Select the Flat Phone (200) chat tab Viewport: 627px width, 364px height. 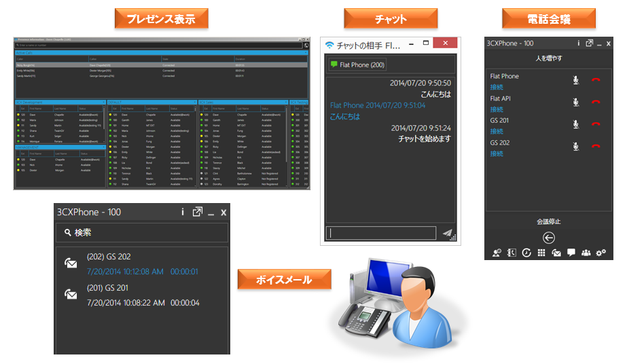point(357,65)
